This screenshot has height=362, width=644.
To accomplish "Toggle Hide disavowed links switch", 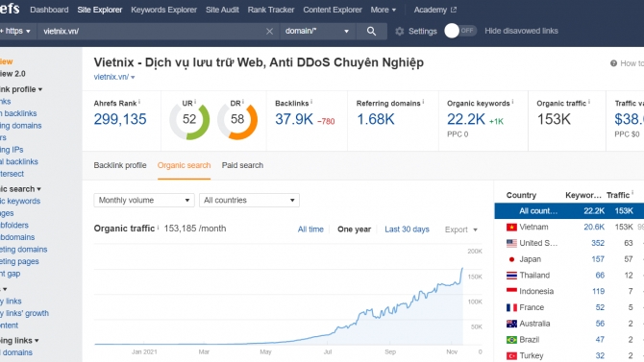I will [460, 31].
